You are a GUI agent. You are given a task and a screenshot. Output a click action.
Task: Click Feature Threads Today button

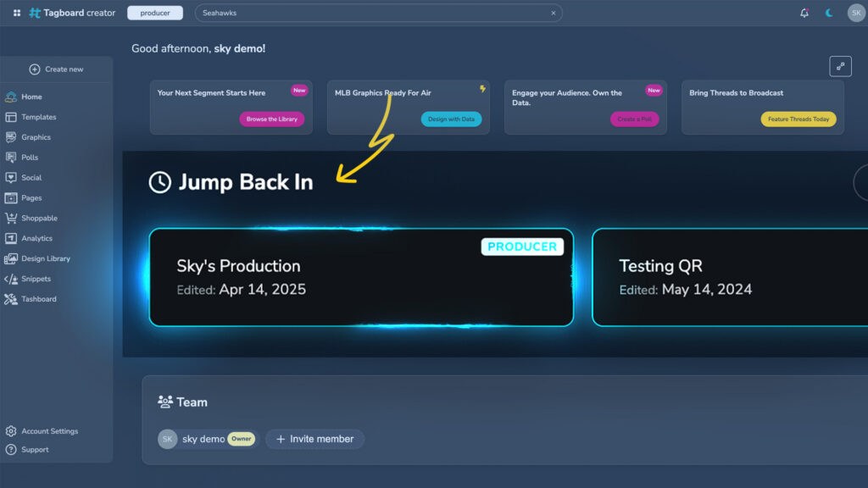point(798,119)
